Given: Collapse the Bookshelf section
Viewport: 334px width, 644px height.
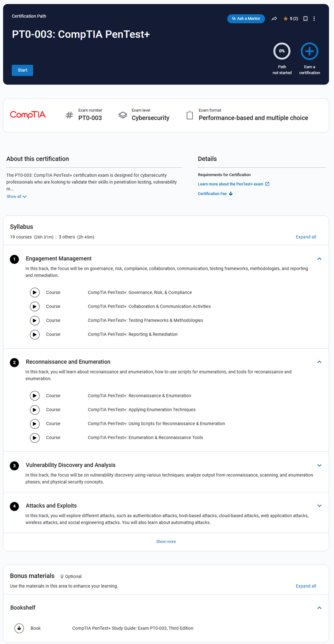Looking at the screenshot, I should pyautogui.click(x=319, y=608).
